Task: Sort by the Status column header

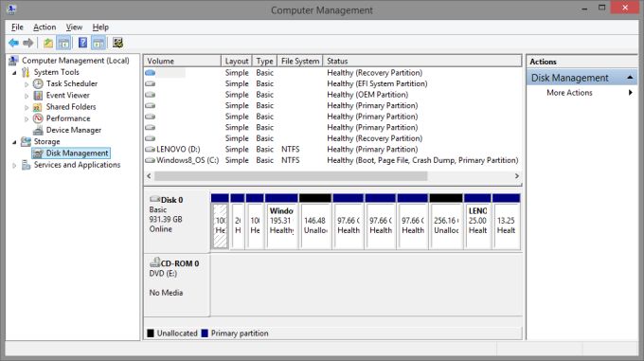Action: click(x=422, y=61)
